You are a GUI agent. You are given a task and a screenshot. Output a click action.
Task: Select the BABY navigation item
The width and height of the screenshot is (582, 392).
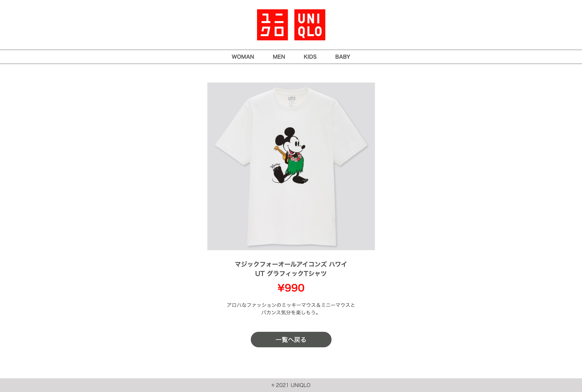pos(343,57)
